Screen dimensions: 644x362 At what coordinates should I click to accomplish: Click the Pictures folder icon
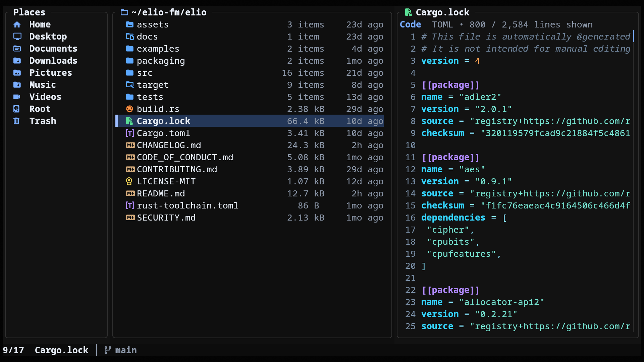17,73
